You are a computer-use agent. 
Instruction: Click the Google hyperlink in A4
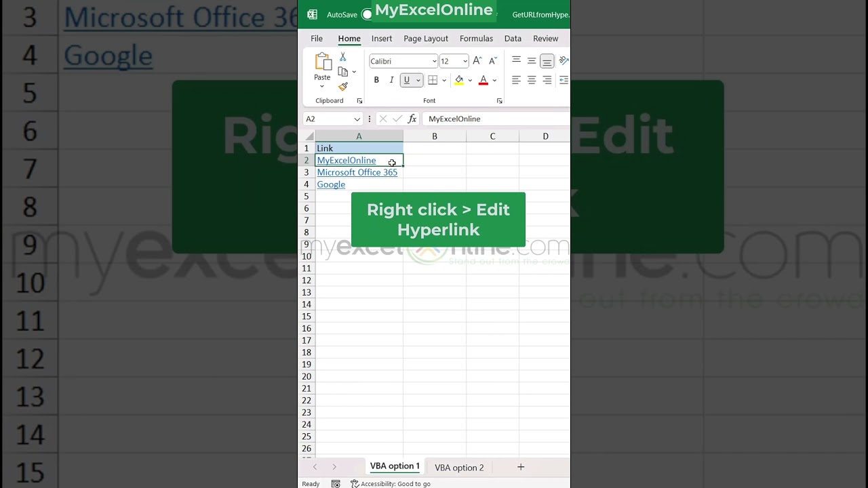[x=331, y=184]
